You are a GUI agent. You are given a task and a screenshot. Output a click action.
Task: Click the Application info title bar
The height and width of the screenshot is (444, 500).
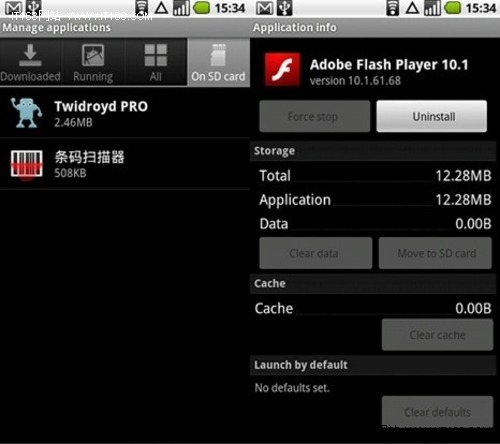click(x=375, y=27)
